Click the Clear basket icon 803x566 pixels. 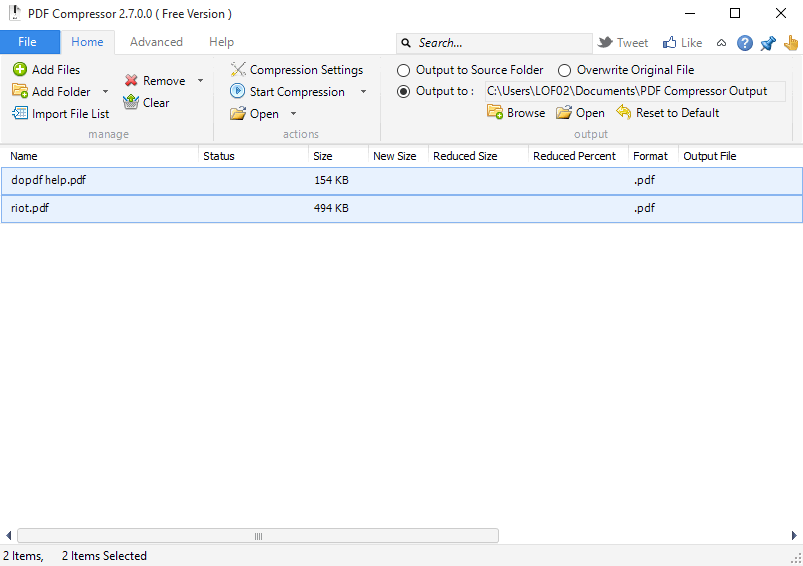131,102
